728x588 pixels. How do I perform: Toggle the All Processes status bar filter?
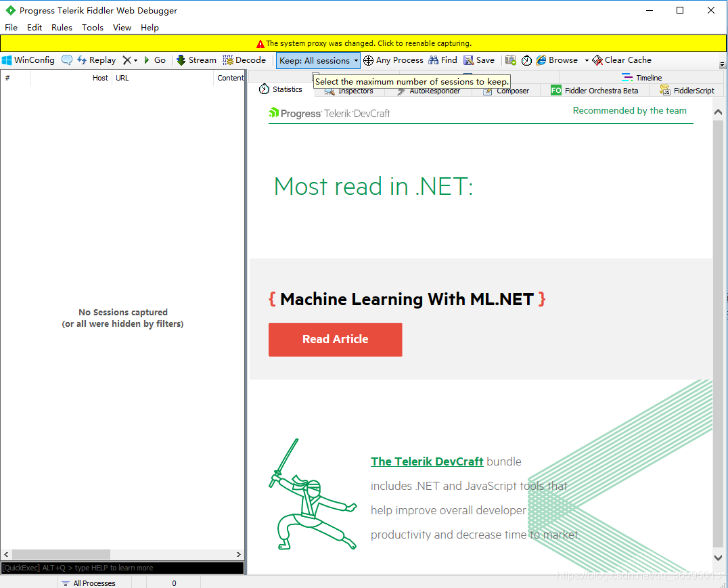[89, 583]
